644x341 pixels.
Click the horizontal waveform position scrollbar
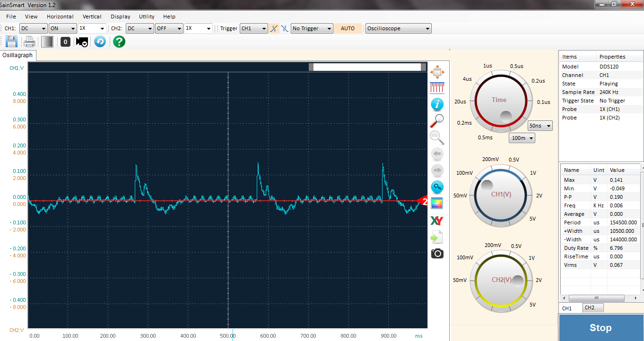pyautogui.click(x=367, y=67)
